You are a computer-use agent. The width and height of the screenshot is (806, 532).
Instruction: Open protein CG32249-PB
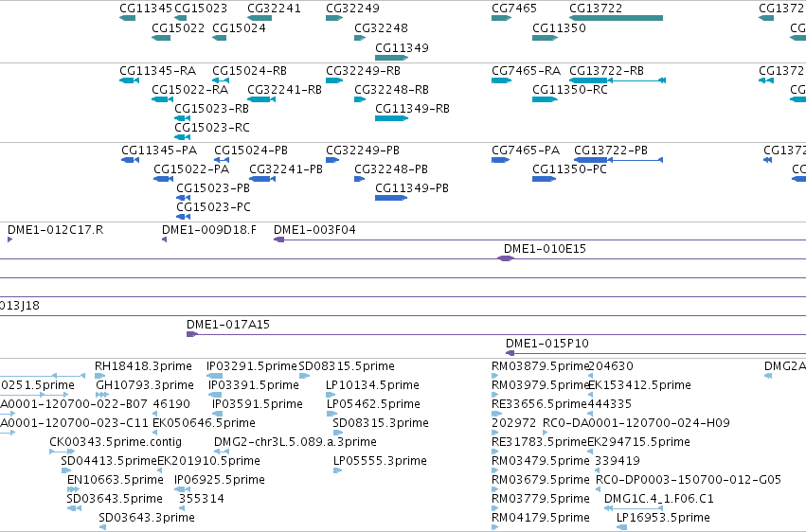(363, 151)
